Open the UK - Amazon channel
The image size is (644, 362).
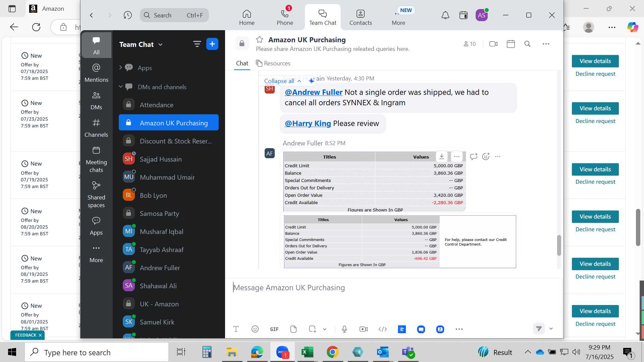pyautogui.click(x=168, y=304)
